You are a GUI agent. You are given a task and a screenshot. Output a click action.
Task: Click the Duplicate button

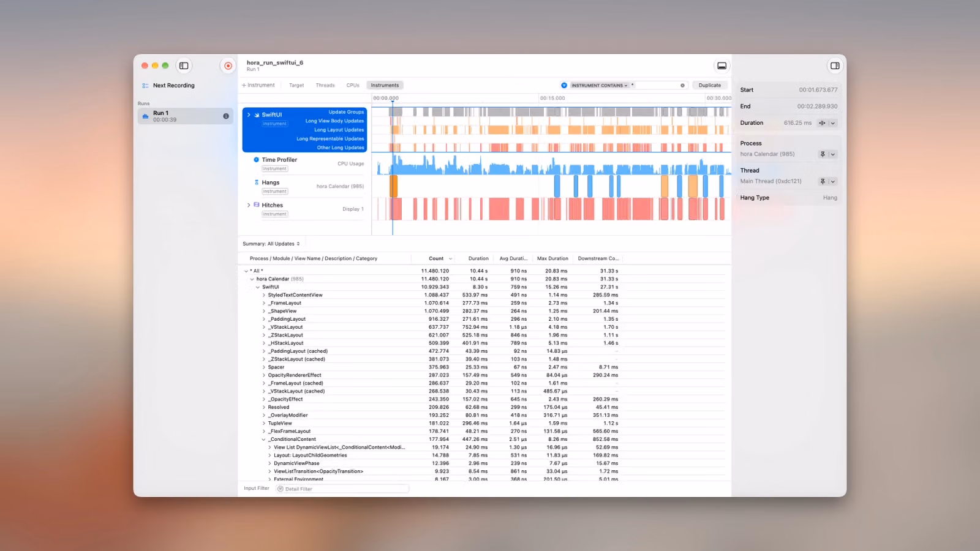[x=710, y=85]
